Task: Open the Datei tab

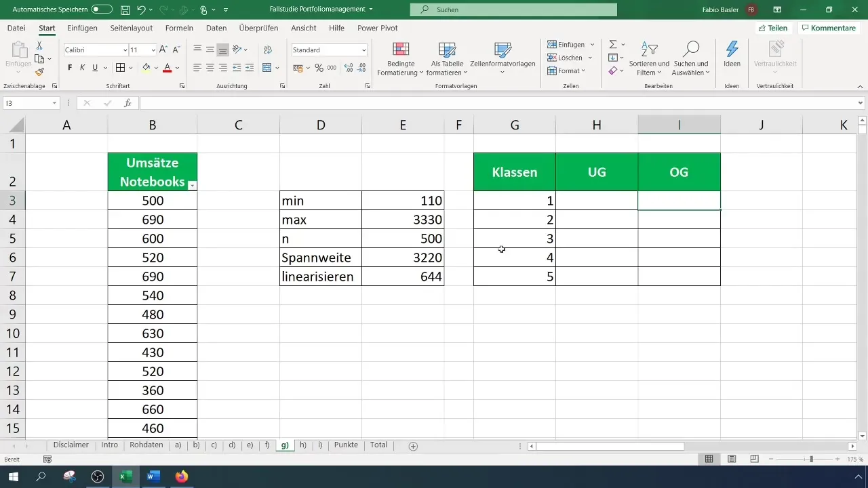Action: point(16,28)
